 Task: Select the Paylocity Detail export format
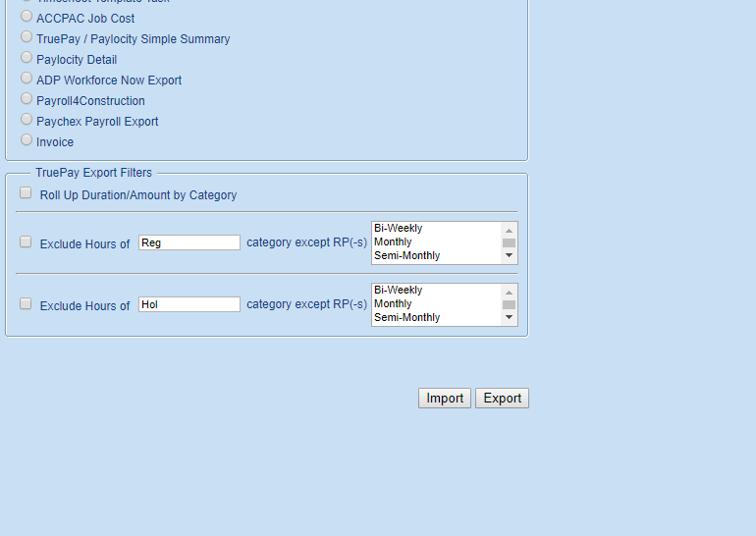[x=27, y=58]
